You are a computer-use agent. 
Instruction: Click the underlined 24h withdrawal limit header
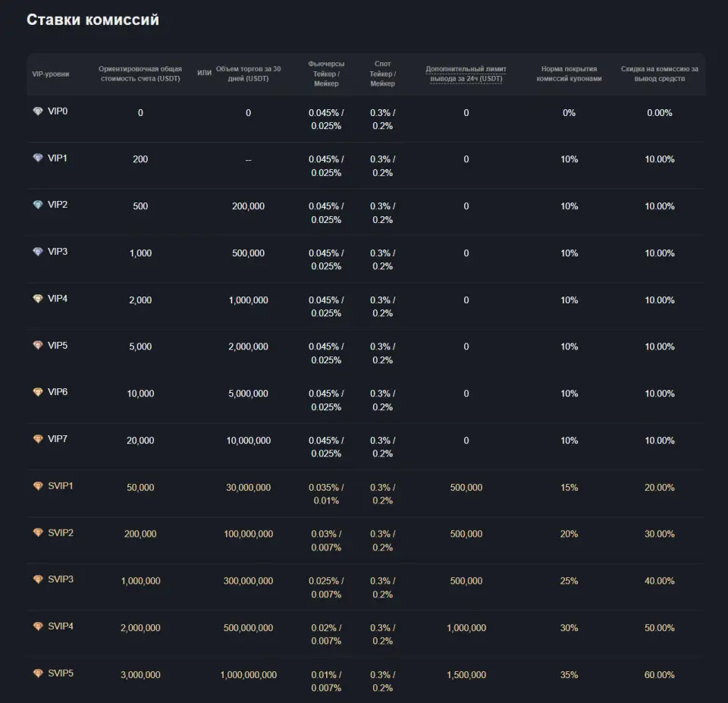466,74
